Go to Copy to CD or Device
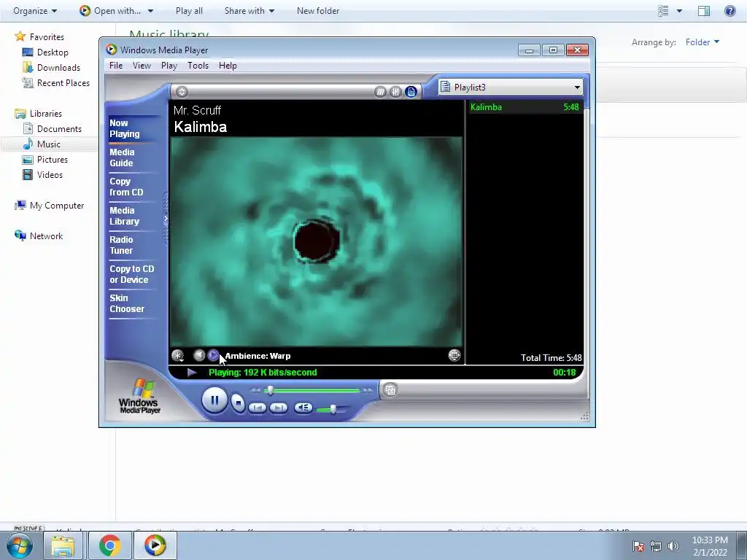Screen dimensions: 747x560 tap(131, 274)
